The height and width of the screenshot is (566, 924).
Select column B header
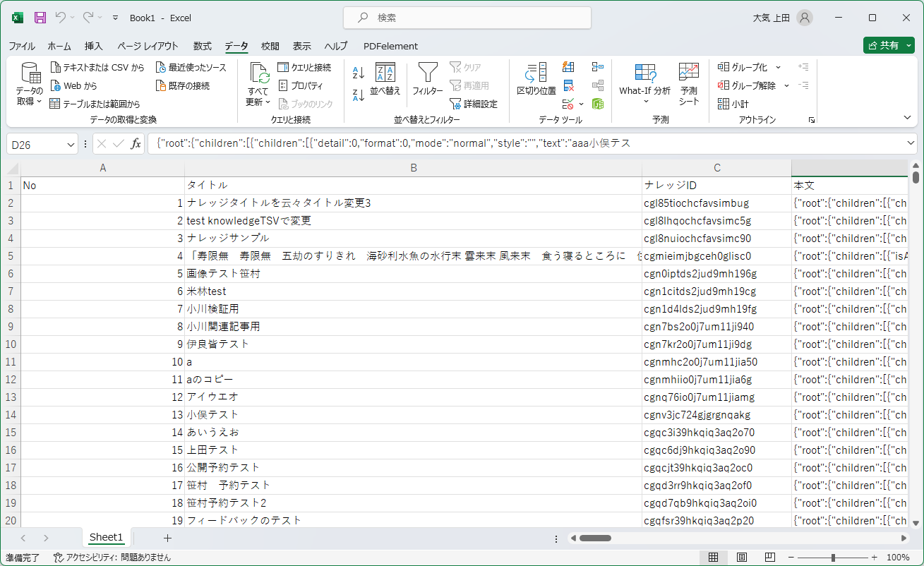pos(414,168)
